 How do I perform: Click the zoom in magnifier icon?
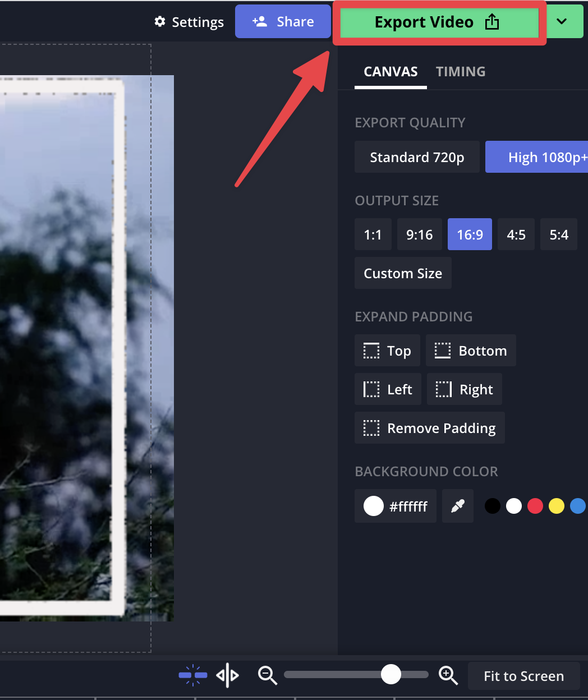[448, 675]
